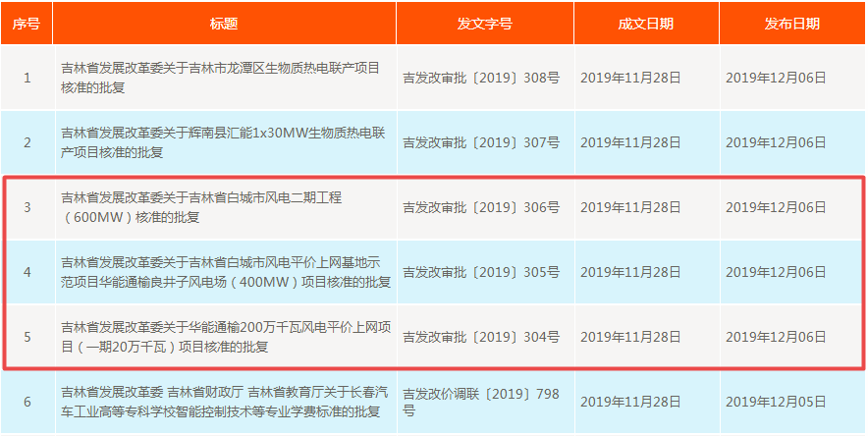The height and width of the screenshot is (436, 868).
Task: Click serial number 5 cell
Action: click(x=27, y=337)
